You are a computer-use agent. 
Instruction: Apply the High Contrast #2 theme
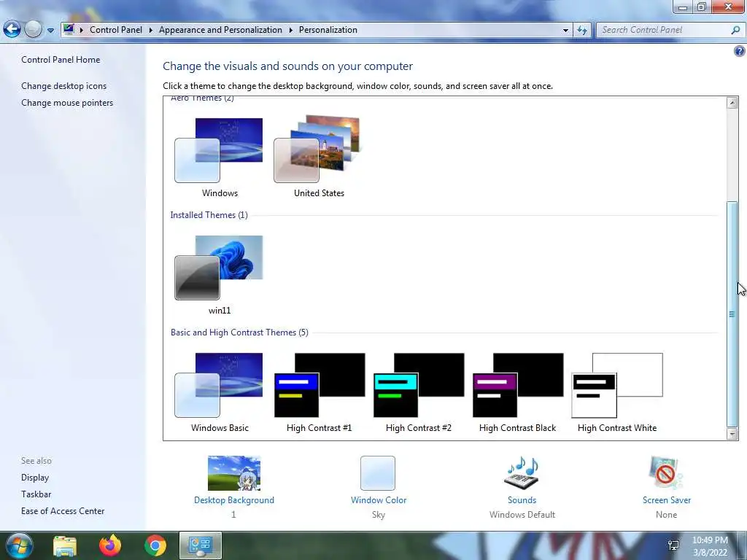point(418,392)
